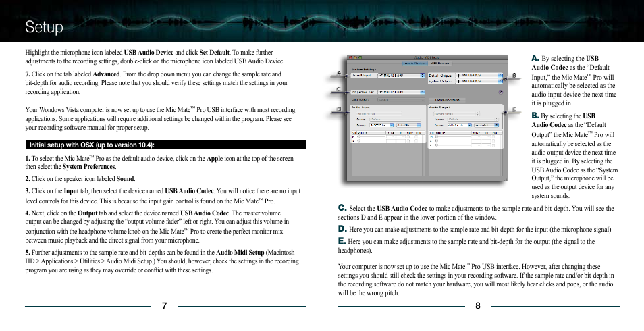
Task: Click the Audio Output channel 1 volume slider
Action: pos(453,141)
